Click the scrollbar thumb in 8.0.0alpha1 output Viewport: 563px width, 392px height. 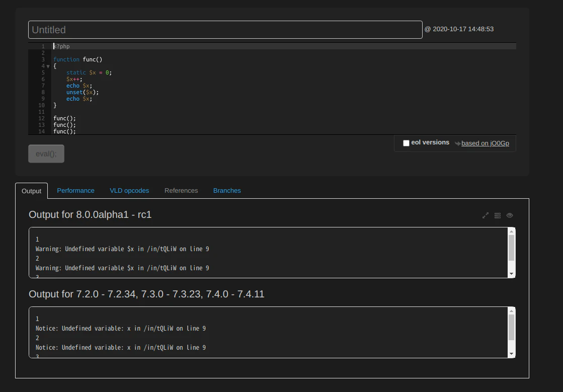512,248
